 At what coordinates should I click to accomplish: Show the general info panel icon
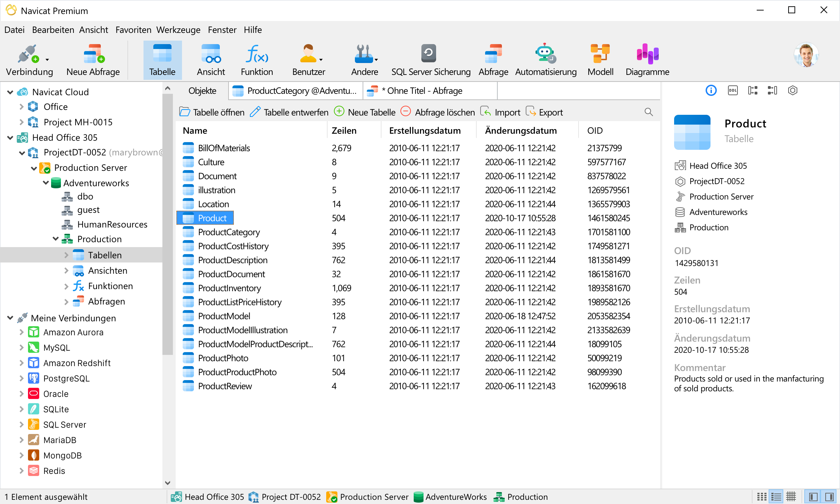click(x=711, y=91)
